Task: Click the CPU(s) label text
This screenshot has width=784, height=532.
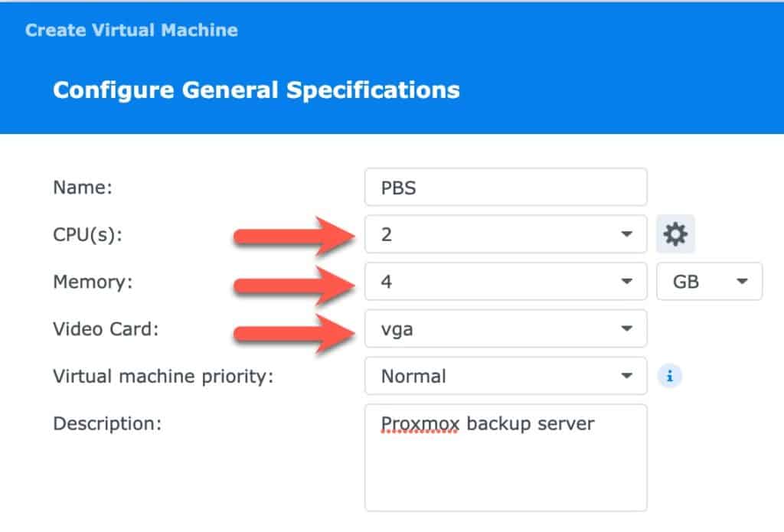Action: 87,234
